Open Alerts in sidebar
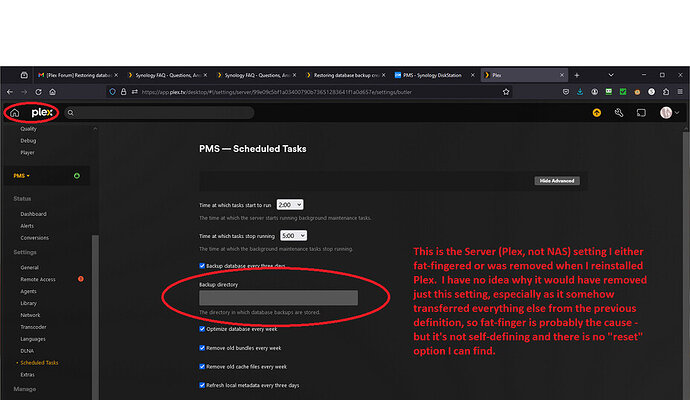The image size is (690, 400). click(x=27, y=226)
